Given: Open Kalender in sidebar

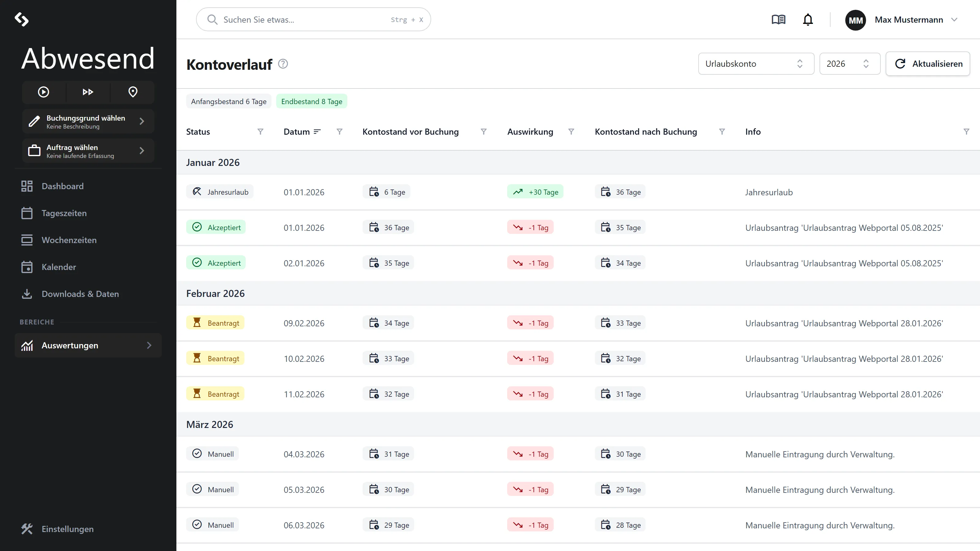Looking at the screenshot, I should [88, 267].
